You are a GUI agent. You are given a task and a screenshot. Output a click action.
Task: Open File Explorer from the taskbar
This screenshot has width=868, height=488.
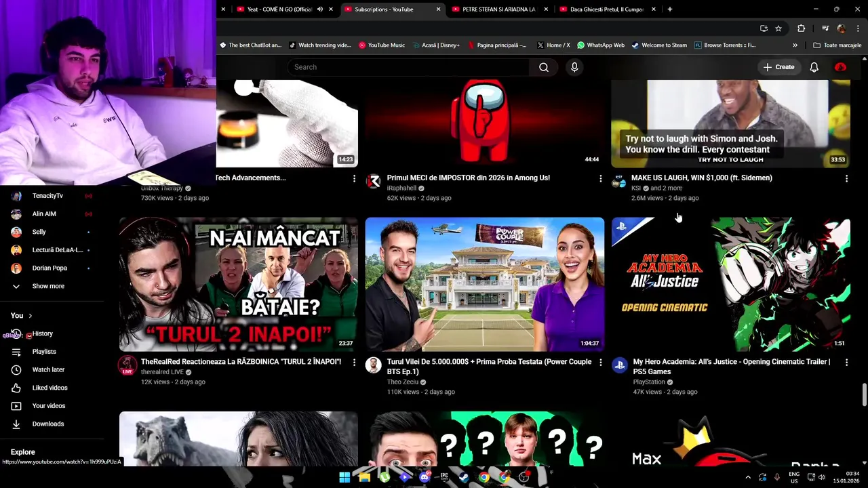click(x=364, y=477)
